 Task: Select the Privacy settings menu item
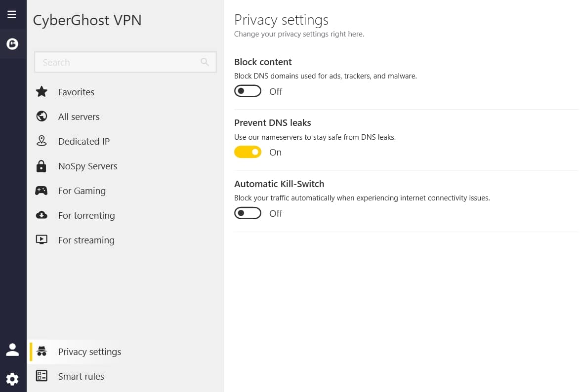tap(125, 352)
